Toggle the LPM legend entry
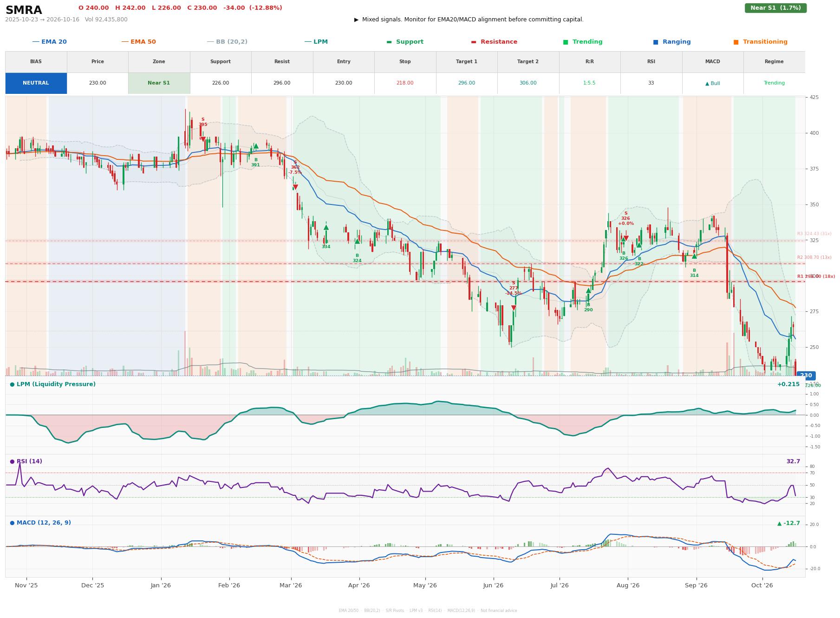Screen dimensions: 840x618 coord(316,42)
